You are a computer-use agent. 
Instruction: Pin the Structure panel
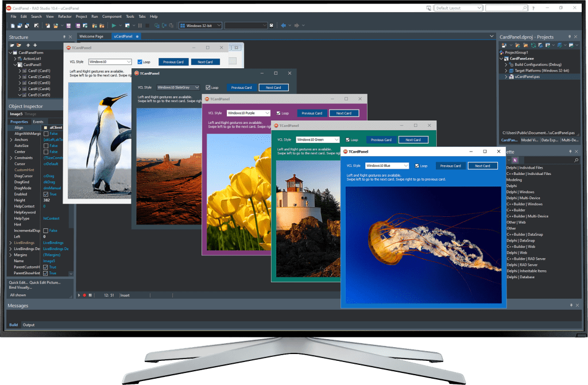pyautogui.click(x=64, y=37)
